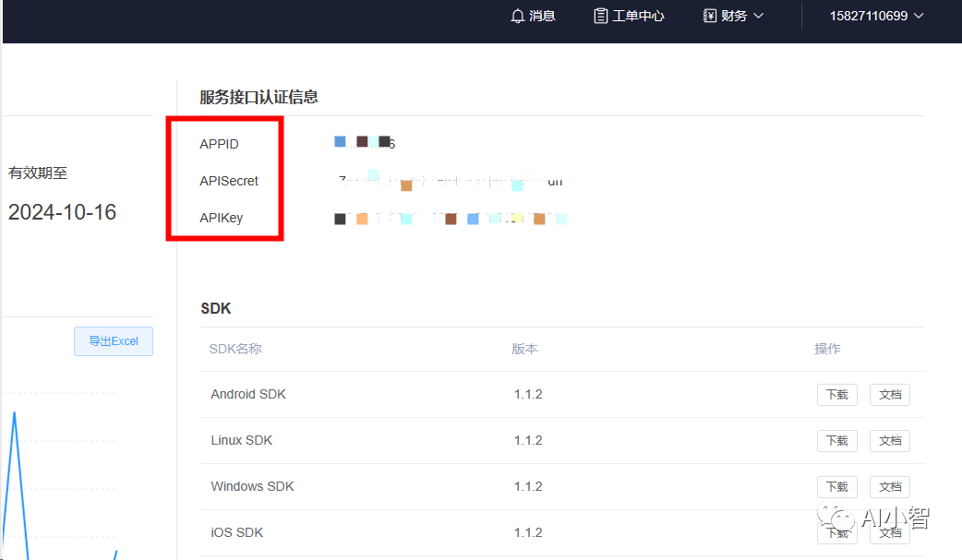962x560 pixels.
Task: Open the 财务 finance menu
Action: coord(733,16)
